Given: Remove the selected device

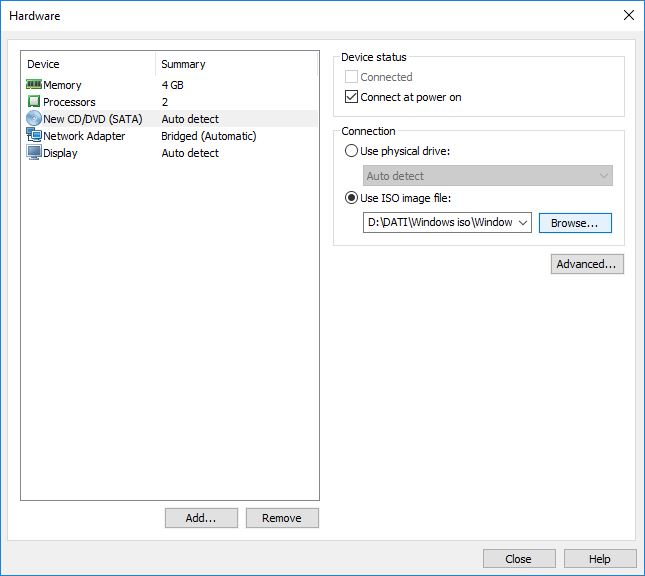Looking at the screenshot, I should 282,518.
